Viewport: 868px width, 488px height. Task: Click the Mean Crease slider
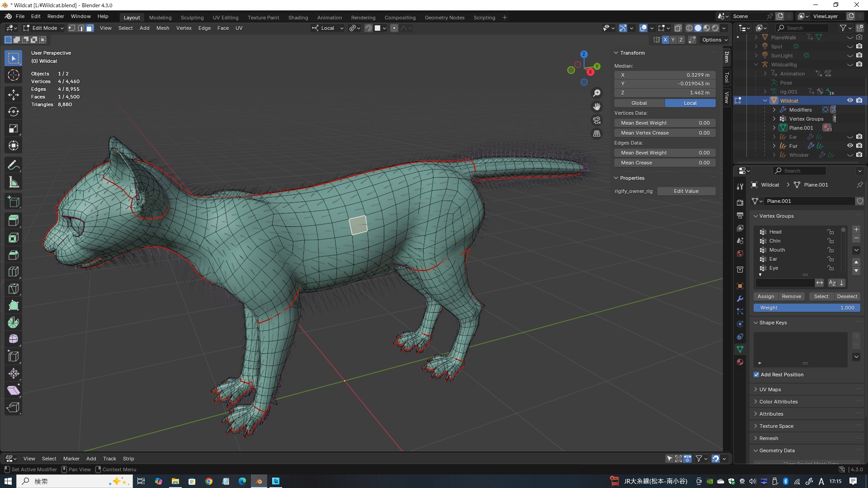665,163
